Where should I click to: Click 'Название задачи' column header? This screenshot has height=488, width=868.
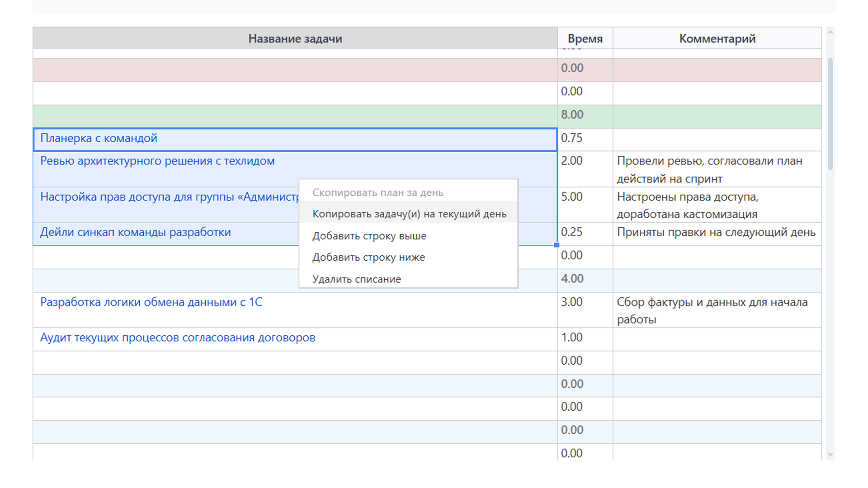tap(295, 39)
